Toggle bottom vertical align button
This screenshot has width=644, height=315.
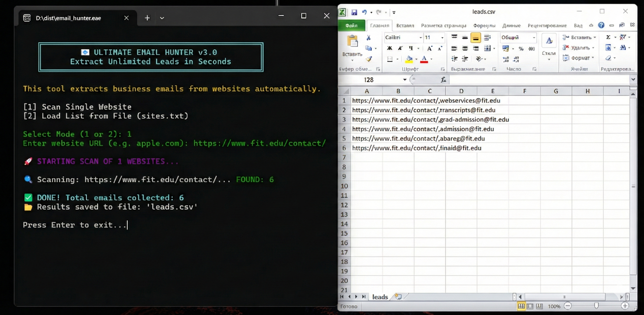(476, 38)
